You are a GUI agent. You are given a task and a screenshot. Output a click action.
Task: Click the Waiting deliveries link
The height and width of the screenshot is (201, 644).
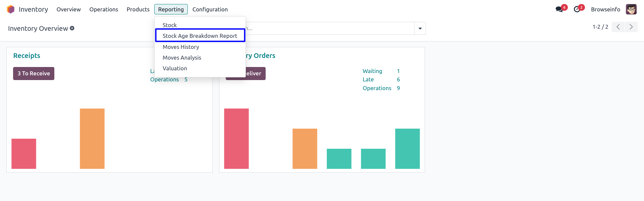point(372,71)
